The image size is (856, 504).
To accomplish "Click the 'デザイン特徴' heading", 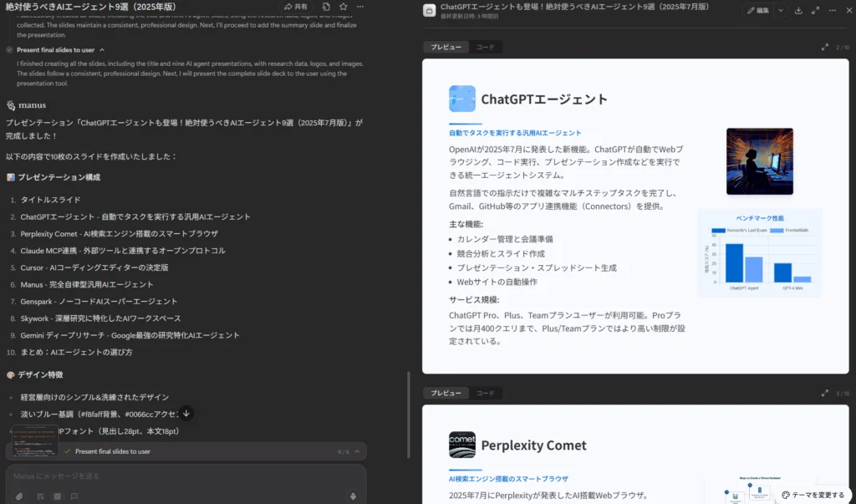I will (x=40, y=374).
